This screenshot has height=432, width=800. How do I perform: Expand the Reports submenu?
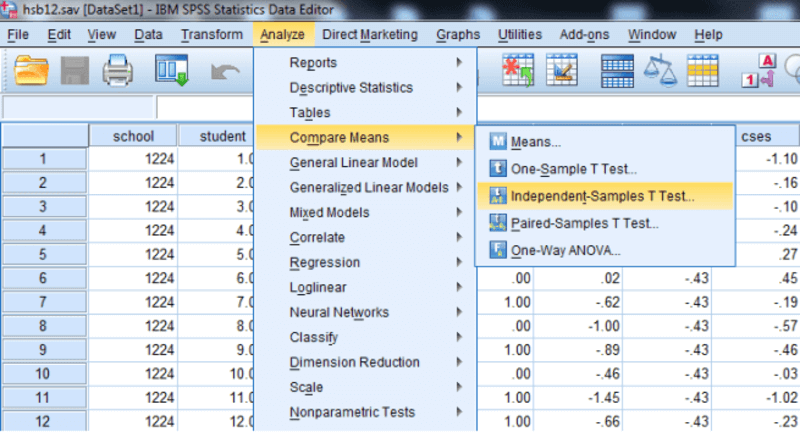(366, 62)
